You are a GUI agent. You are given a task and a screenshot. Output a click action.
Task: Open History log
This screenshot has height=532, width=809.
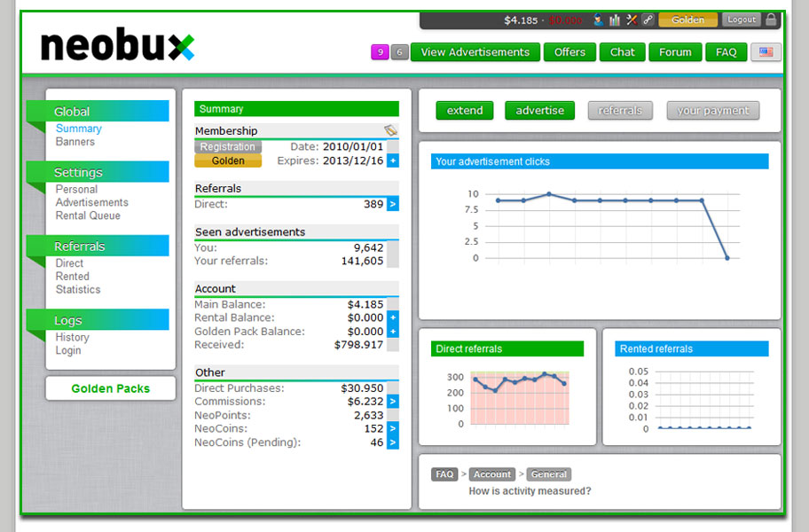pyautogui.click(x=72, y=337)
